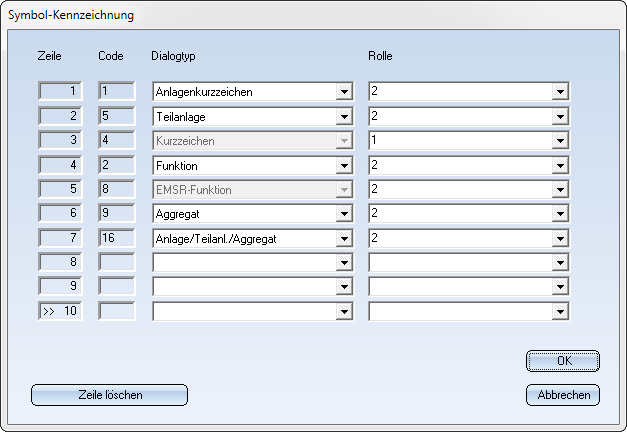Click the OK button
The height and width of the screenshot is (432, 627).
(x=563, y=361)
